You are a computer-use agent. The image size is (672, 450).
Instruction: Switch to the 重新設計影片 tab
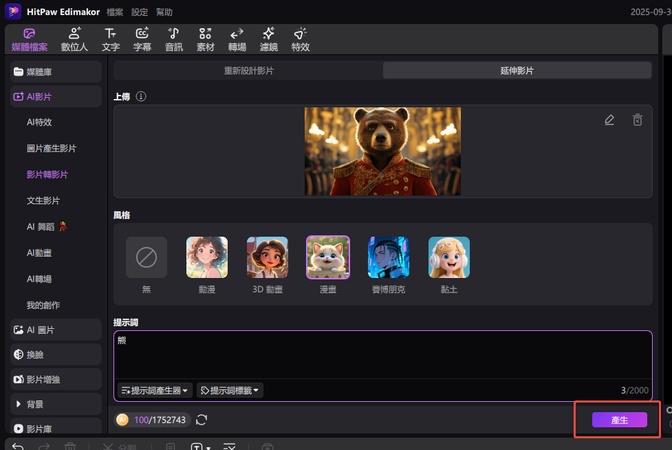tap(247, 71)
